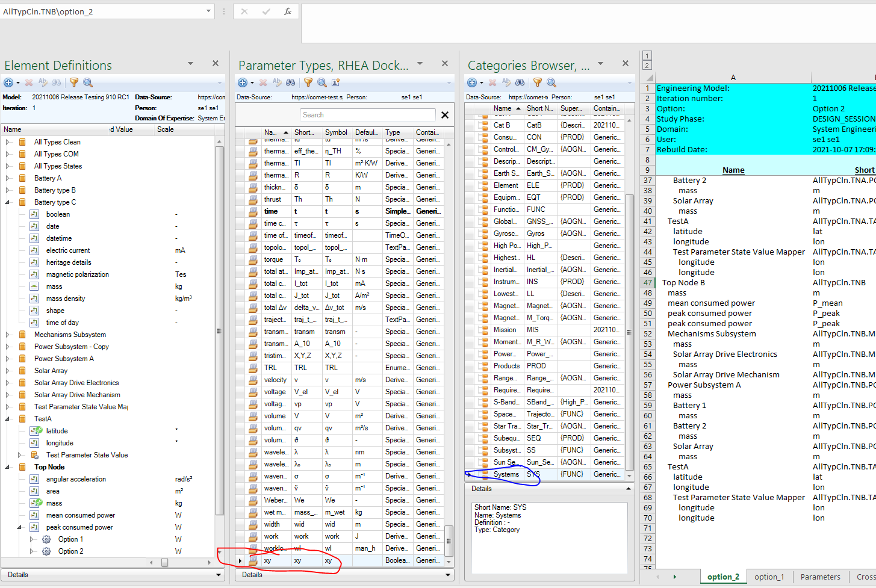Open the Parameters worksheet tab

click(x=820, y=577)
